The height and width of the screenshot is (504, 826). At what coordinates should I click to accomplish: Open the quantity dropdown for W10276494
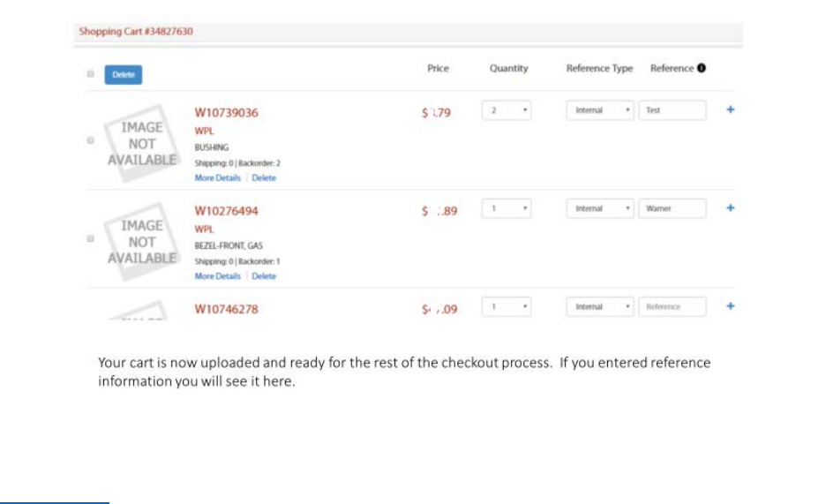507,208
